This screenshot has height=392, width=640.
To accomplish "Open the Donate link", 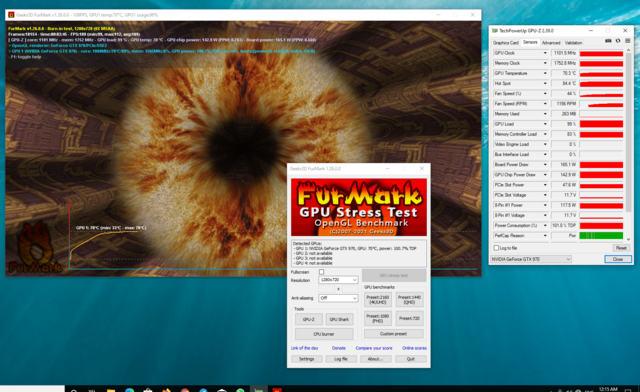I will point(338,348).
